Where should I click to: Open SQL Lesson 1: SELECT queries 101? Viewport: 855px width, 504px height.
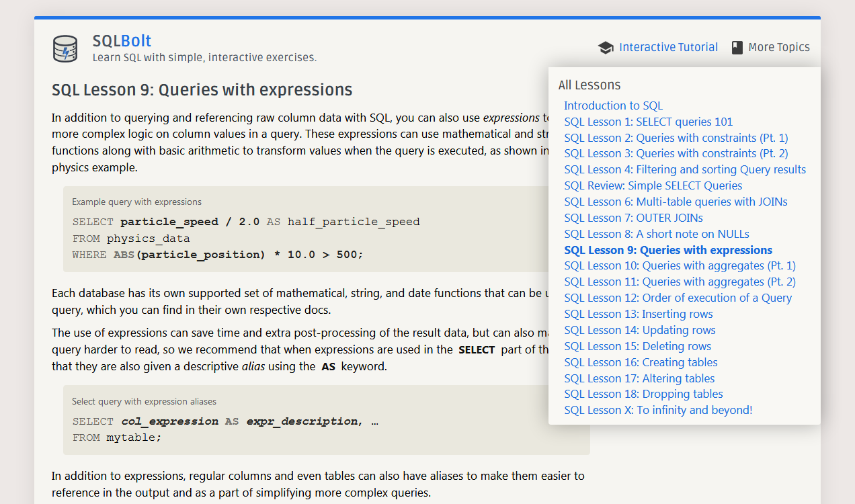(x=648, y=122)
